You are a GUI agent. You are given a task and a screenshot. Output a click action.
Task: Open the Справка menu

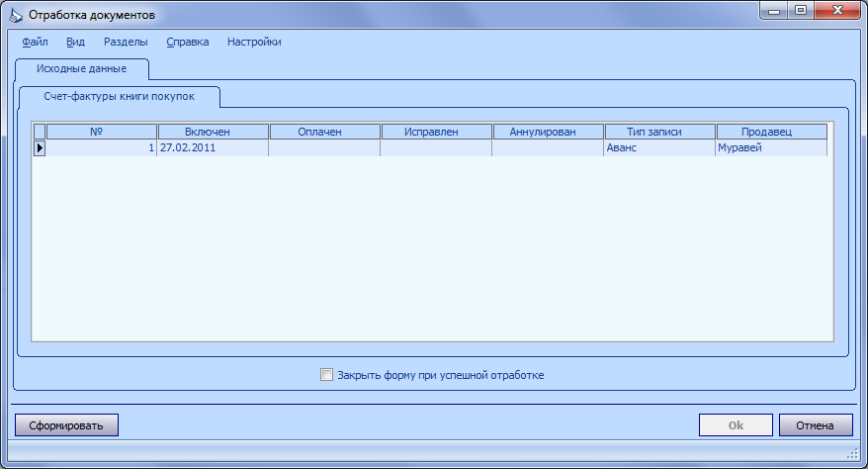point(188,42)
